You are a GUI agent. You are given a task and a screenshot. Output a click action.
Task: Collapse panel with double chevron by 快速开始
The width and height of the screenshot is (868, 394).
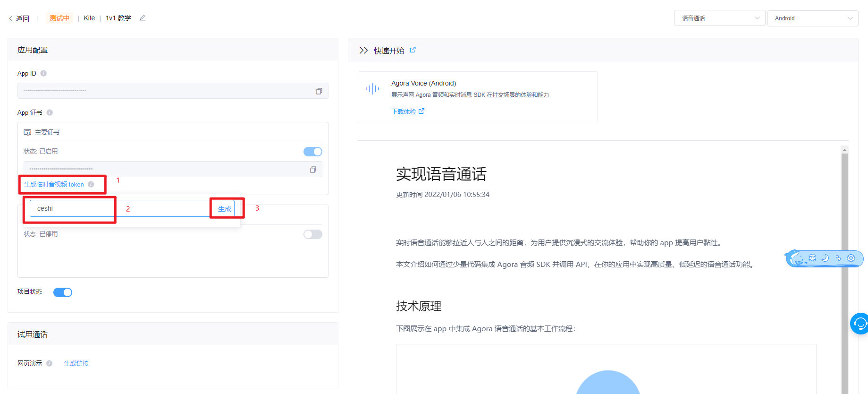[363, 50]
